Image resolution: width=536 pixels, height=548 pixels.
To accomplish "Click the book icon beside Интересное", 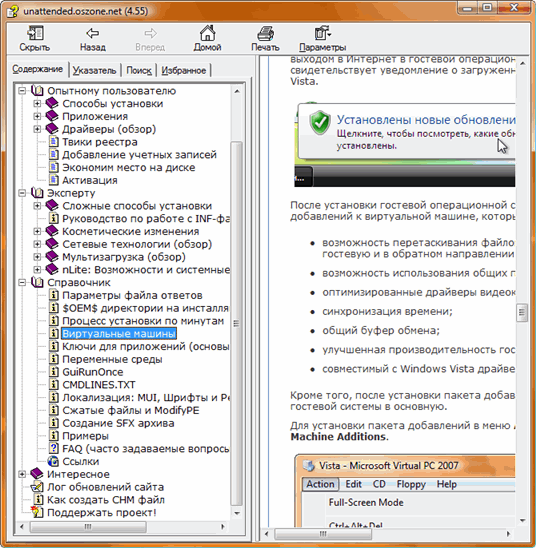I will (x=37, y=474).
